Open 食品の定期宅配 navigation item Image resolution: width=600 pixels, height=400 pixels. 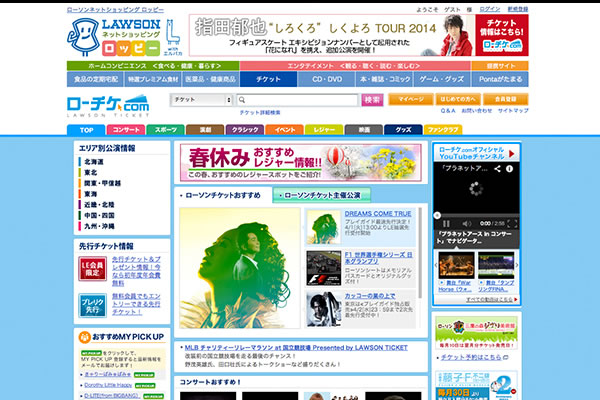point(95,79)
